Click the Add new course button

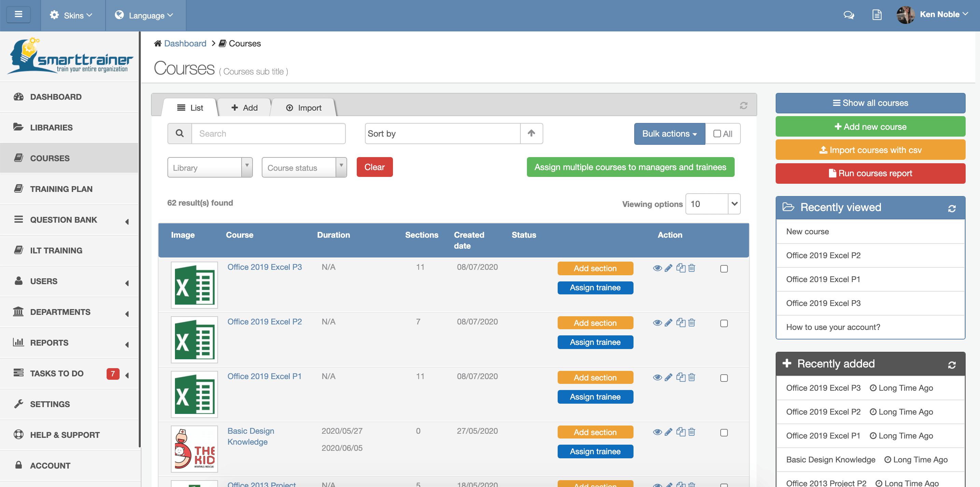tap(870, 127)
